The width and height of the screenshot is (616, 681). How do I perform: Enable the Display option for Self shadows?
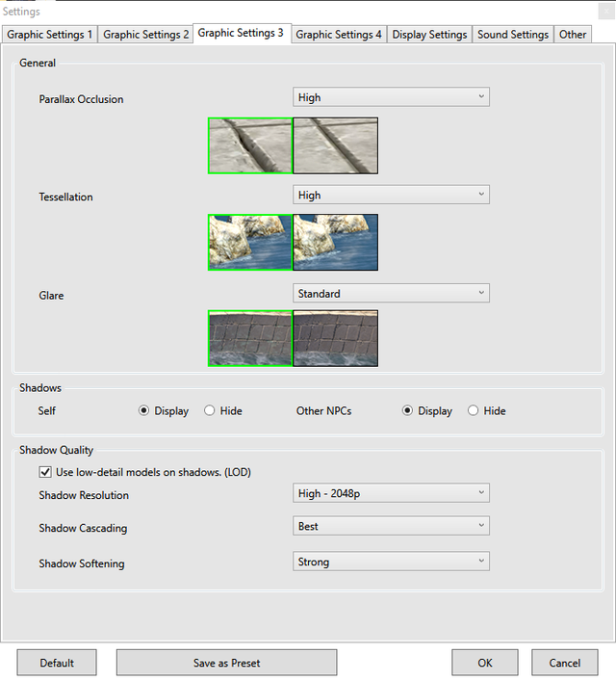pos(144,411)
